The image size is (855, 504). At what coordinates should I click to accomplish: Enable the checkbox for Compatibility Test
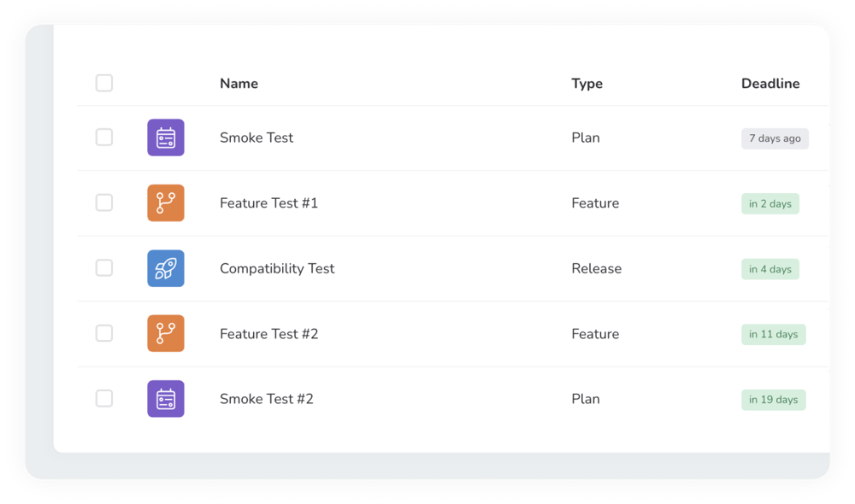103,267
